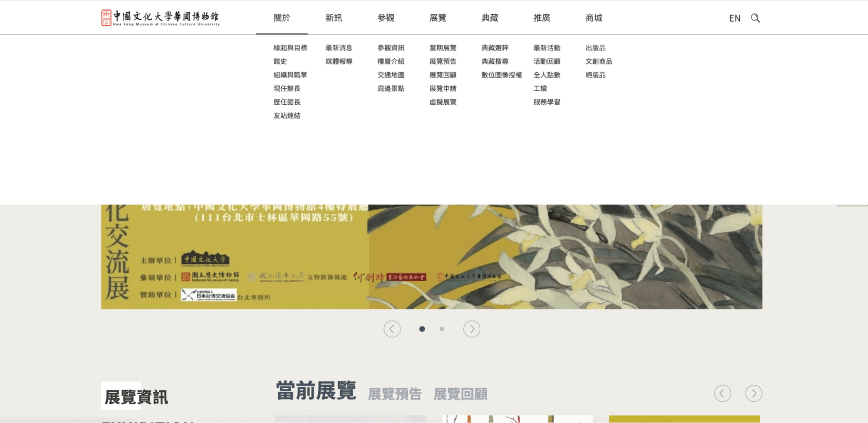Open 最新活動 link
The height and width of the screenshot is (423, 868).
click(x=547, y=48)
